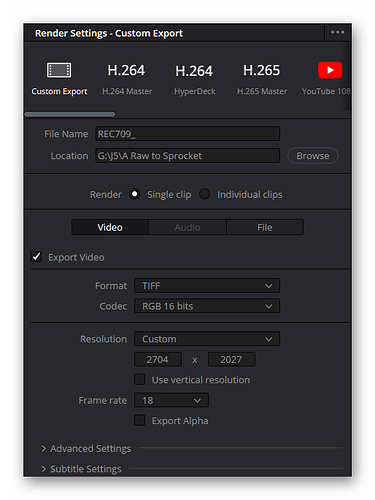Image resolution: width=375 pixels, height=500 pixels.
Task: Select the Custom Export filmstrip preset icon
Action: click(x=59, y=70)
